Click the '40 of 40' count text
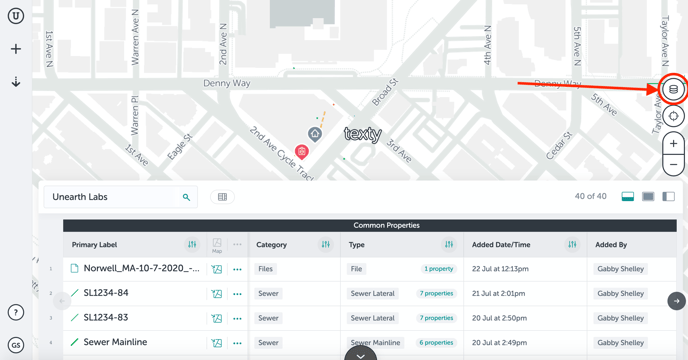Viewport: 688px width, 360px height. pos(591,196)
